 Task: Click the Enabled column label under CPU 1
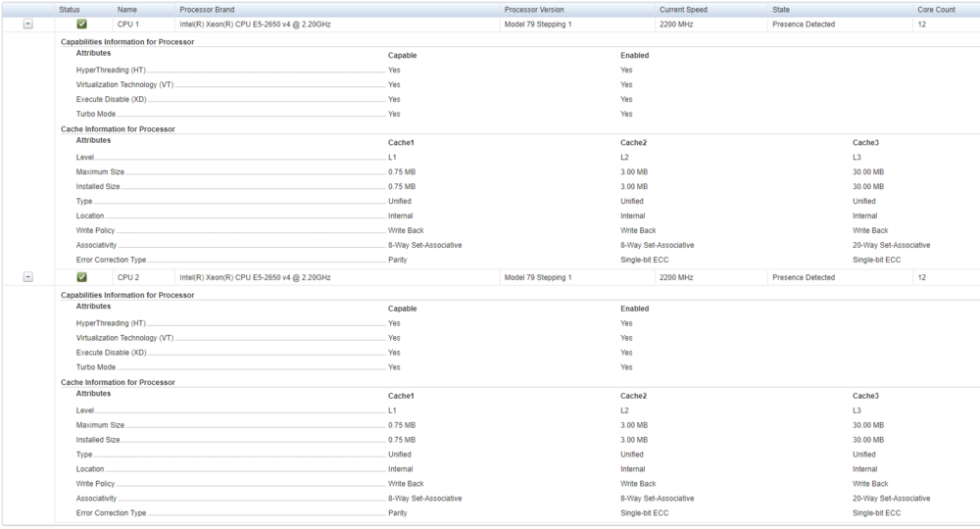click(634, 55)
